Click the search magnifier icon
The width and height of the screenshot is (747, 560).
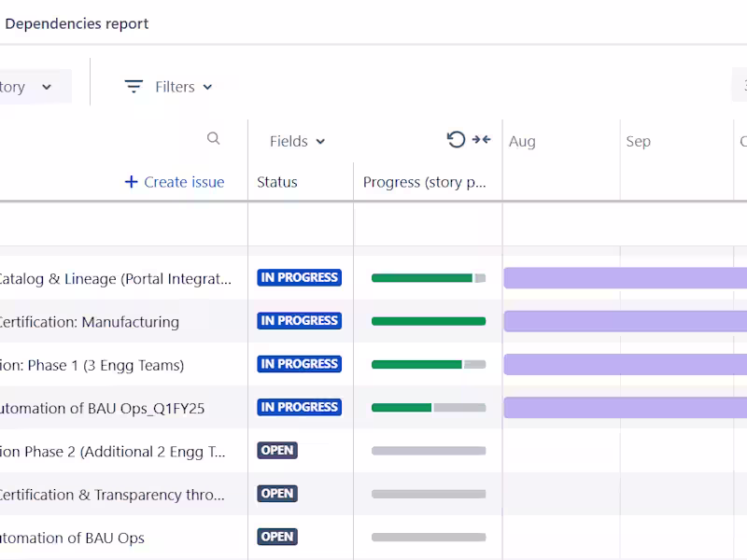[x=214, y=139]
